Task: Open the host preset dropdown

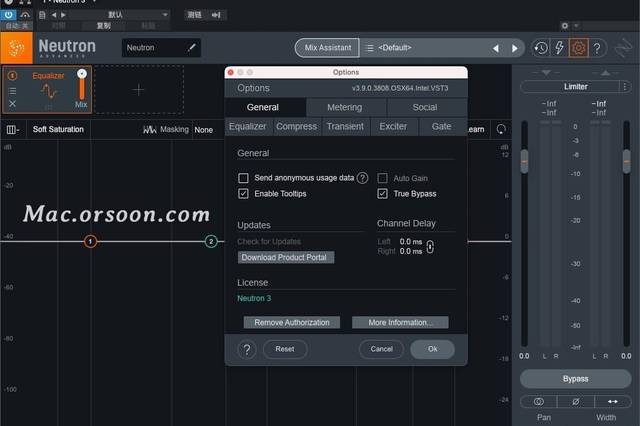Action: 121,15
